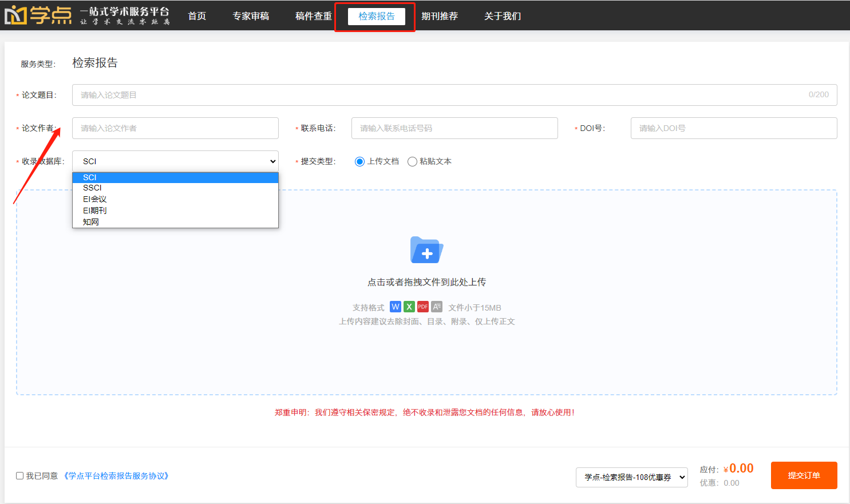Click the 郑重申明 red notice text
The width and height of the screenshot is (850, 504).
424,412
